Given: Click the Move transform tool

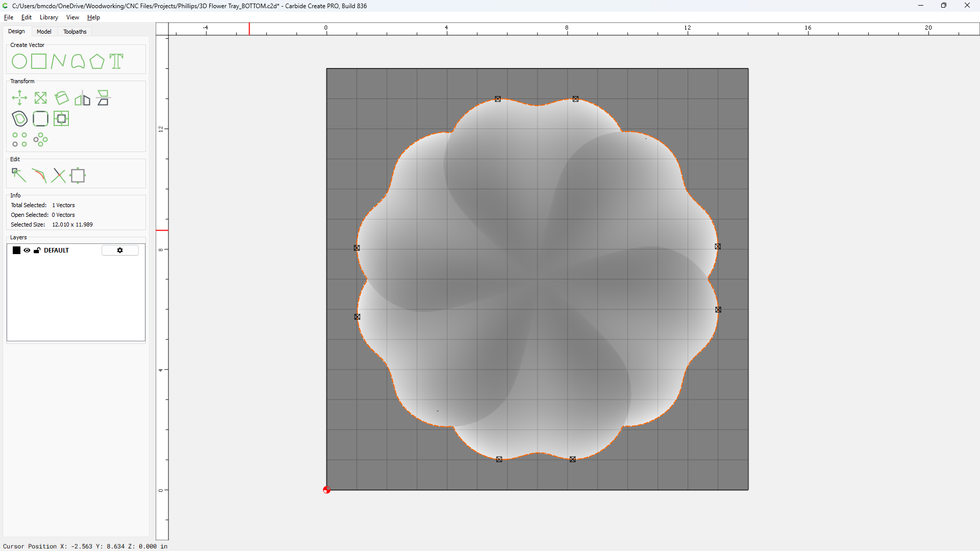Looking at the screenshot, I should pos(19,98).
